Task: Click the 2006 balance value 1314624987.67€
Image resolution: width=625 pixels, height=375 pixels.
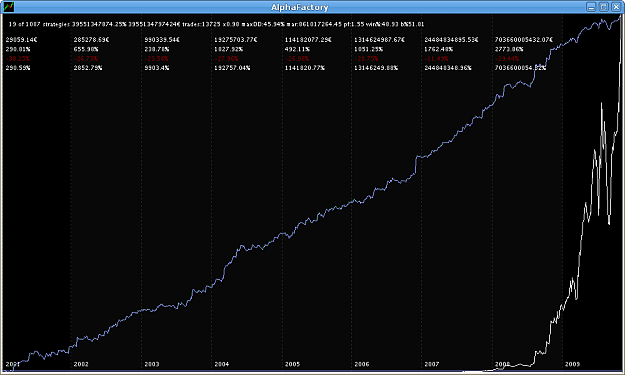Action: [x=379, y=40]
